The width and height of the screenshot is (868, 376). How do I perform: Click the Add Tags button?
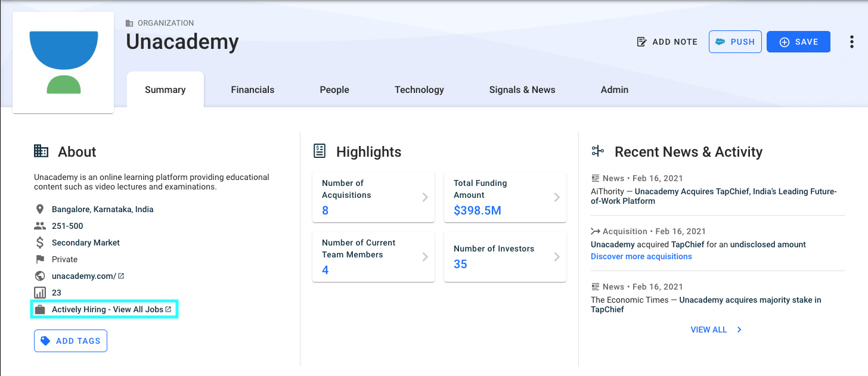point(70,341)
